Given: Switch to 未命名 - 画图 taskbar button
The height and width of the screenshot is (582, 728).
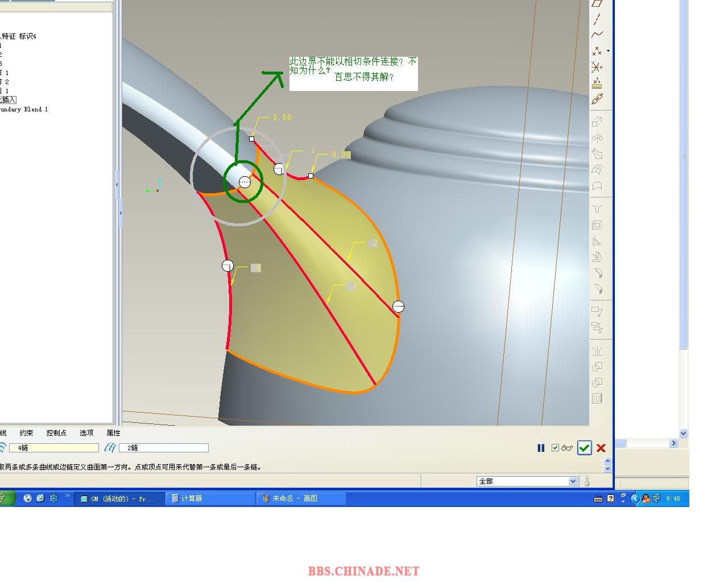Looking at the screenshot, I should (x=301, y=498).
